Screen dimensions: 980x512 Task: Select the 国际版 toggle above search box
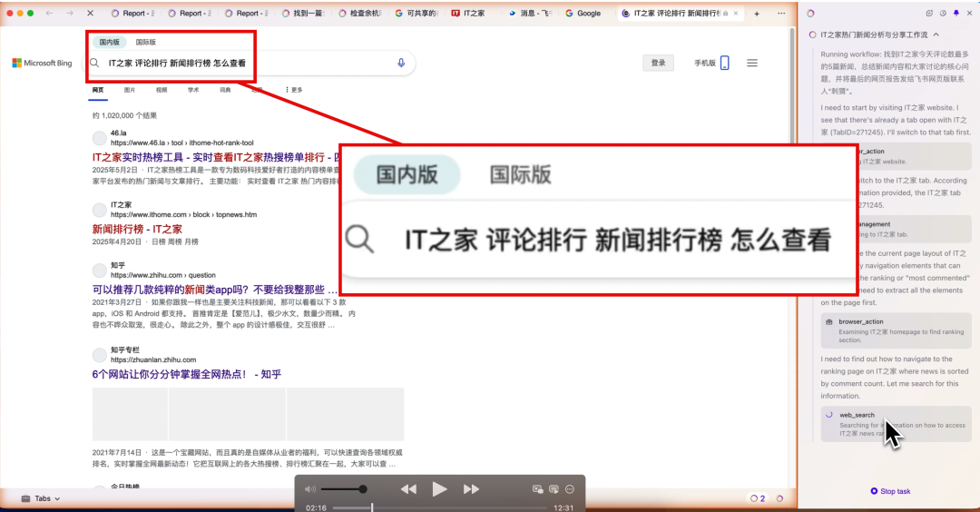pyautogui.click(x=145, y=42)
